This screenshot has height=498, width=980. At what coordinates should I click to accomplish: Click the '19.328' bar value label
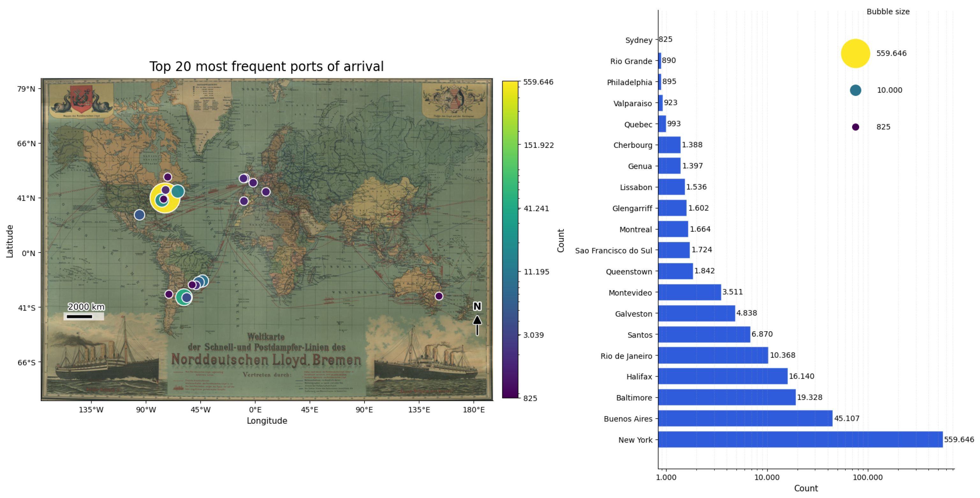coord(810,397)
